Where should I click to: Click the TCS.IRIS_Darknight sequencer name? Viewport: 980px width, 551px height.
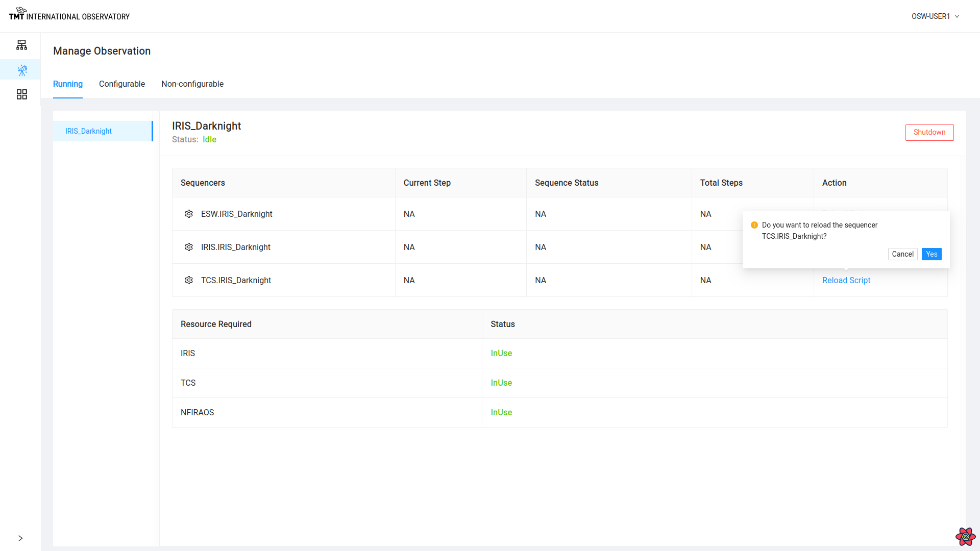coord(236,280)
